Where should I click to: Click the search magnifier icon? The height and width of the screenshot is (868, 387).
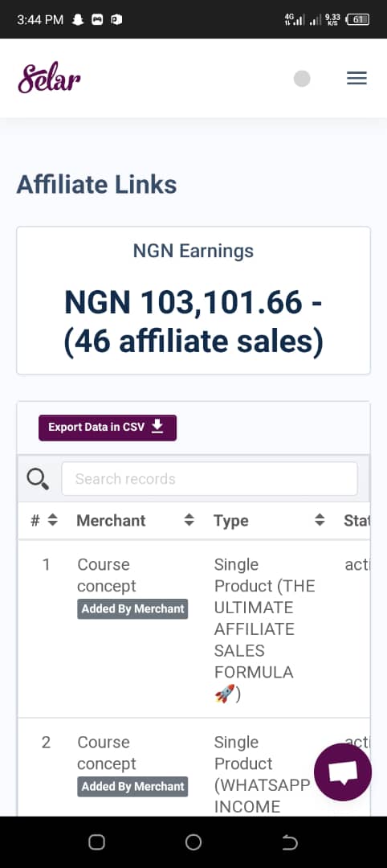[38, 479]
